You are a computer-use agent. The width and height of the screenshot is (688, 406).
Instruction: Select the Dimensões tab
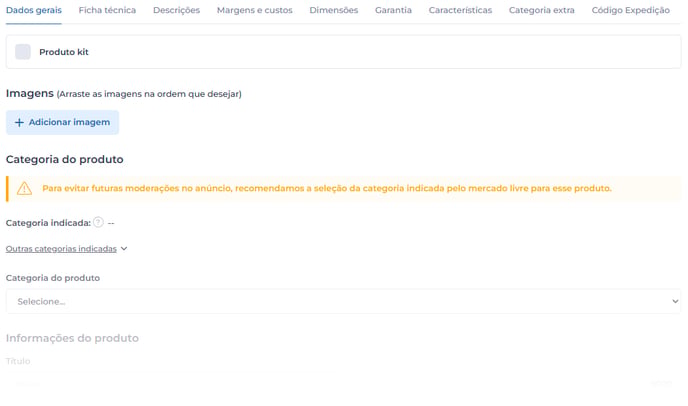tap(333, 10)
